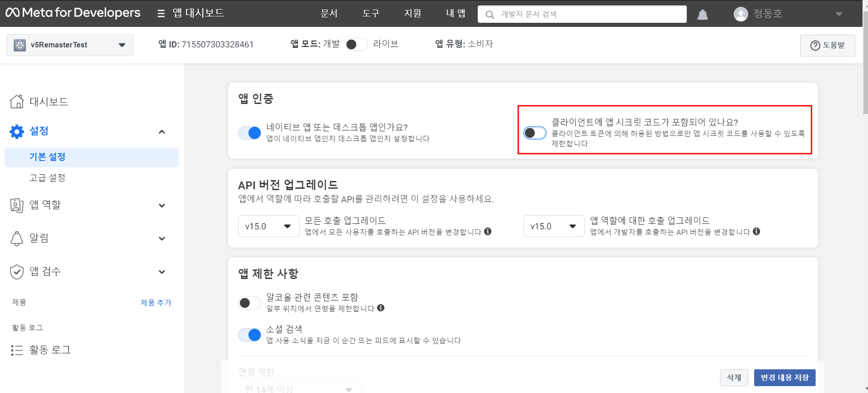Click the 제품 추가 link
The width and height of the screenshot is (868, 393).
[156, 303]
